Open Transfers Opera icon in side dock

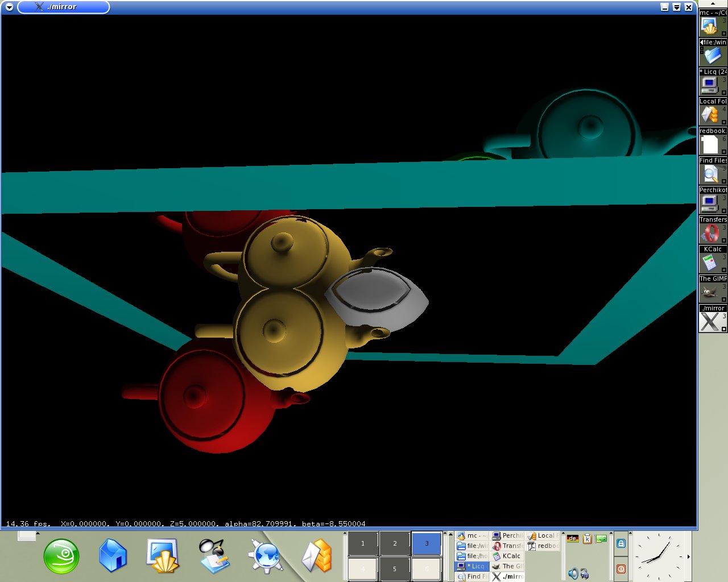pyautogui.click(x=713, y=230)
